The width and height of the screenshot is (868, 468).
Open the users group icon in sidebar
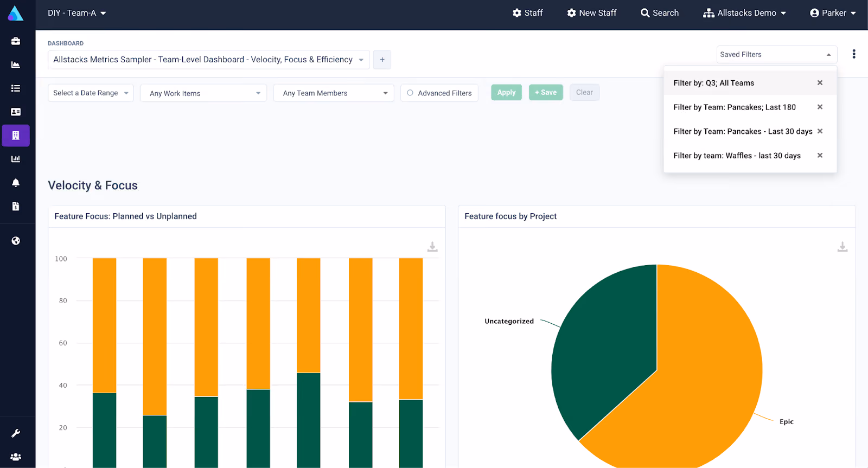point(16,457)
